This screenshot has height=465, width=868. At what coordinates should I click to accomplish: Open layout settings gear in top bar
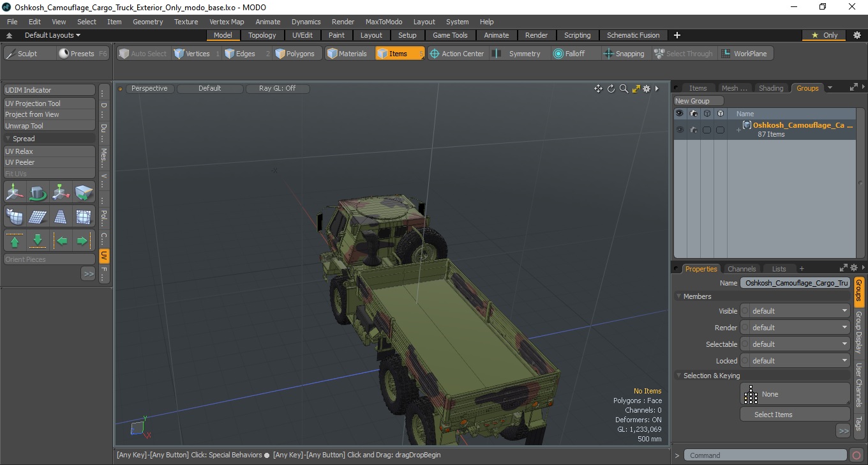coord(857,35)
